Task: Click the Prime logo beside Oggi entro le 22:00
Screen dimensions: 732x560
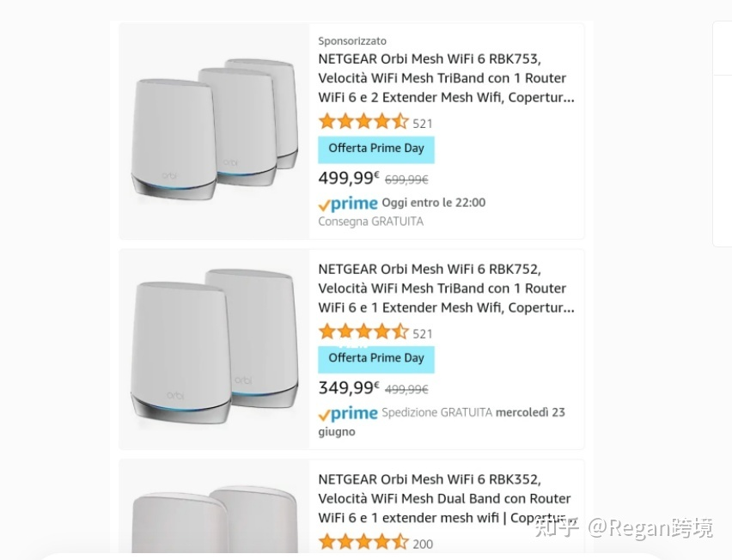Action: tap(348, 204)
